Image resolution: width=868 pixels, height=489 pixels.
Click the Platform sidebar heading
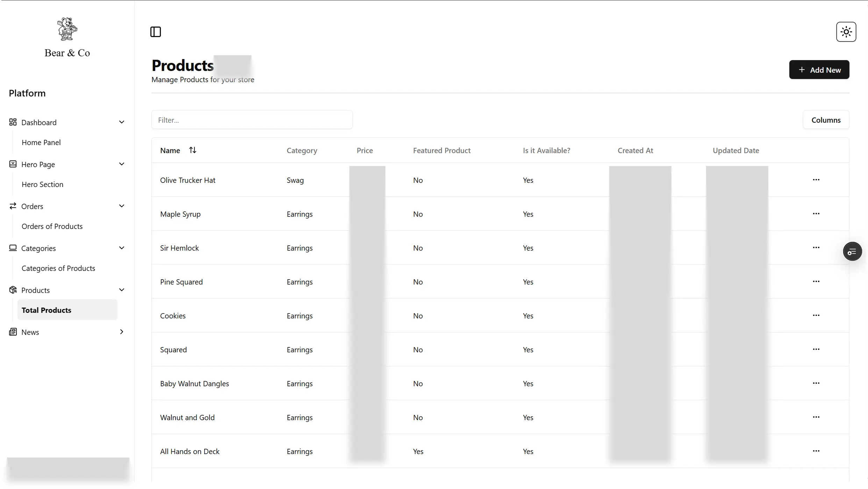click(x=27, y=93)
